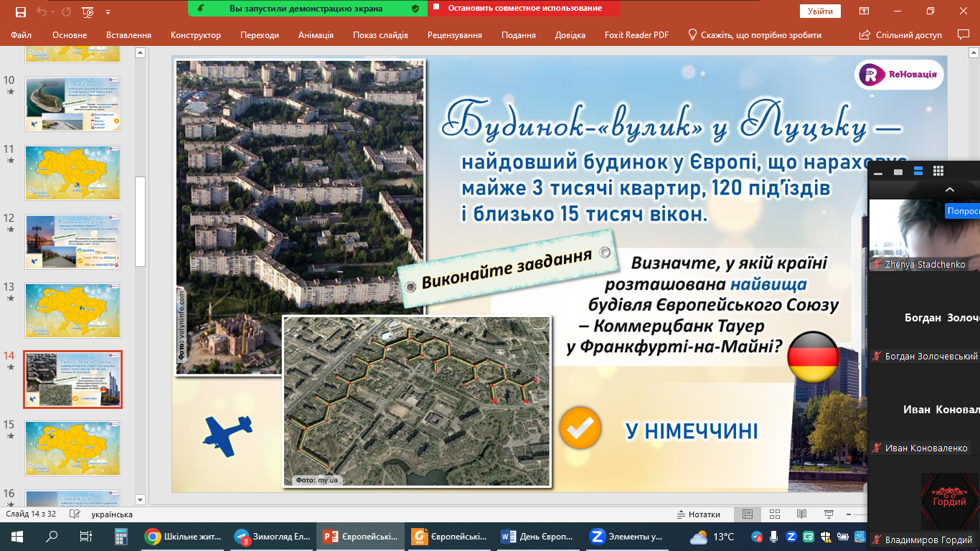The image size is (980, 551).
Task: Click the green 'Вы запустили демонстрацию экрана' banner
Action: point(306,9)
